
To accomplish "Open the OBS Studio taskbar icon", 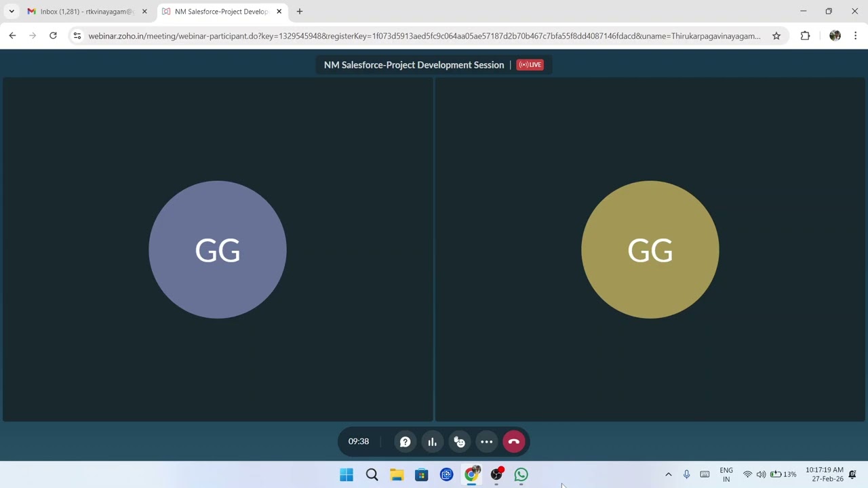I will point(496,474).
